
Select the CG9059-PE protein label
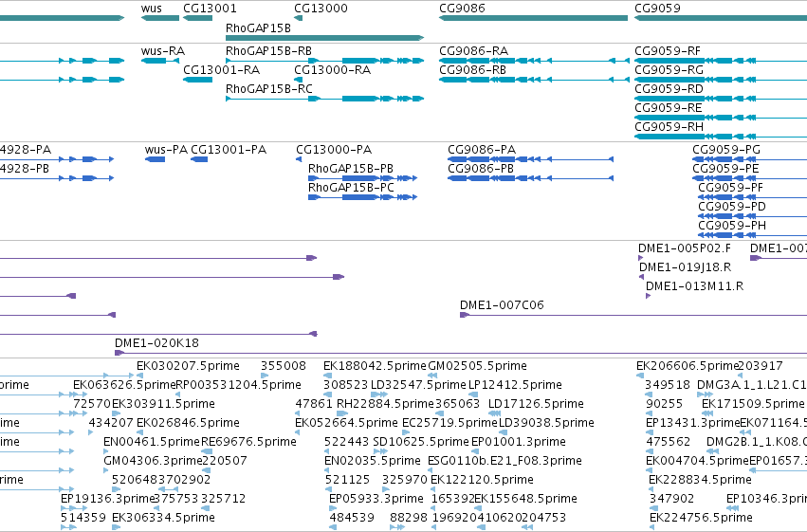point(725,169)
